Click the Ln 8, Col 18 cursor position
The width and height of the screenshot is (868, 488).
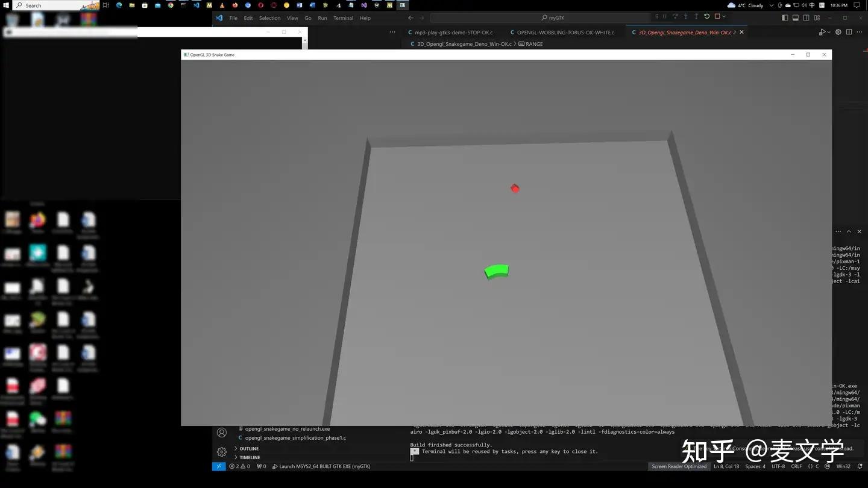coord(726,466)
